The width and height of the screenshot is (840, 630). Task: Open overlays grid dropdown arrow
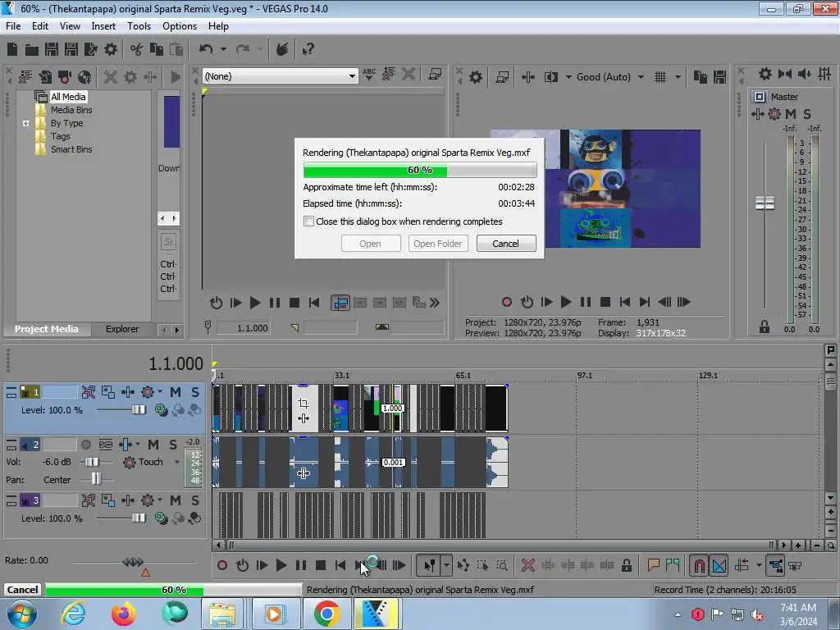678,77
